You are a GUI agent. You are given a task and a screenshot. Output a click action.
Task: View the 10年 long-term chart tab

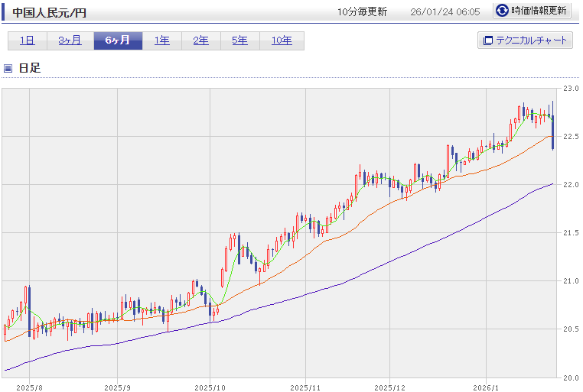[282, 40]
